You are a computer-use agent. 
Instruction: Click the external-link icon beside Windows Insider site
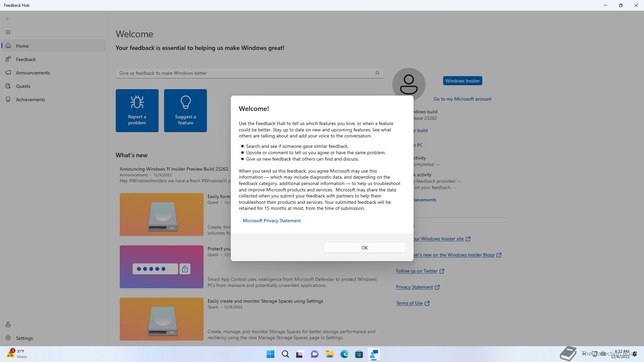point(468,239)
